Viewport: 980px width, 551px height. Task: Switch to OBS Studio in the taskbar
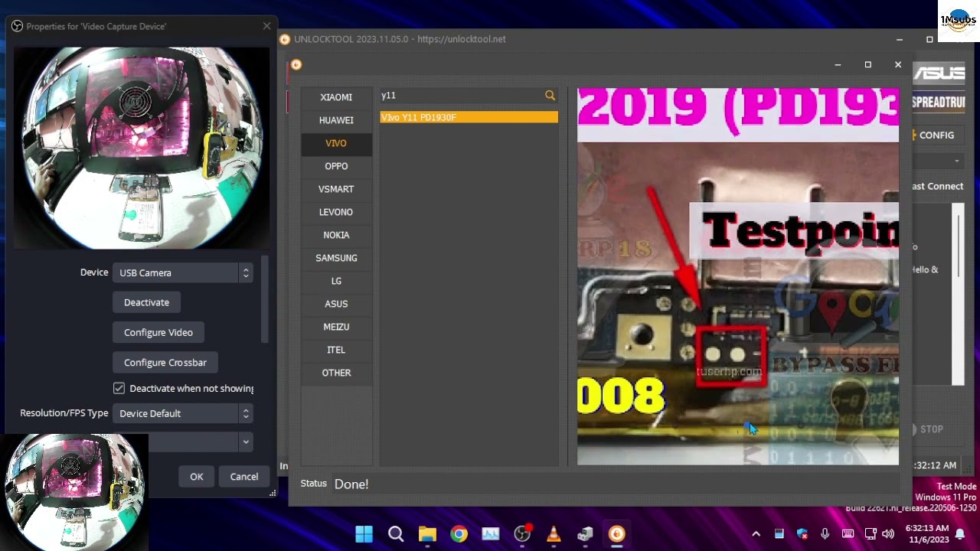tap(522, 533)
